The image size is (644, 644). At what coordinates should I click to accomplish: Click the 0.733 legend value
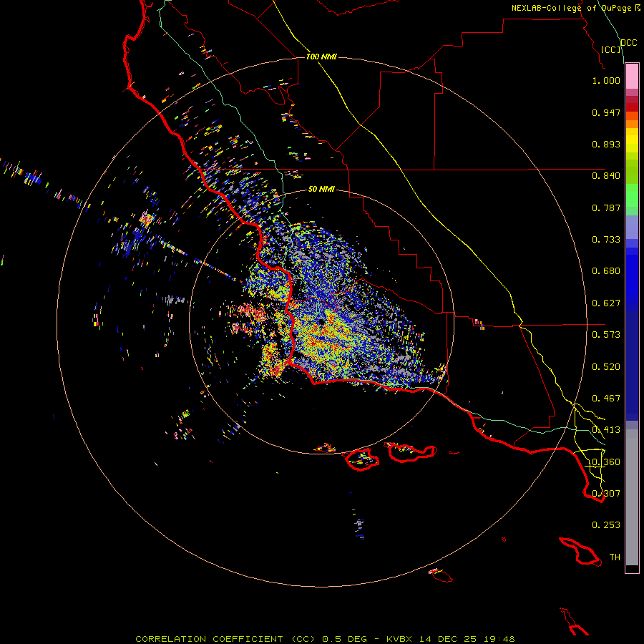coord(606,240)
